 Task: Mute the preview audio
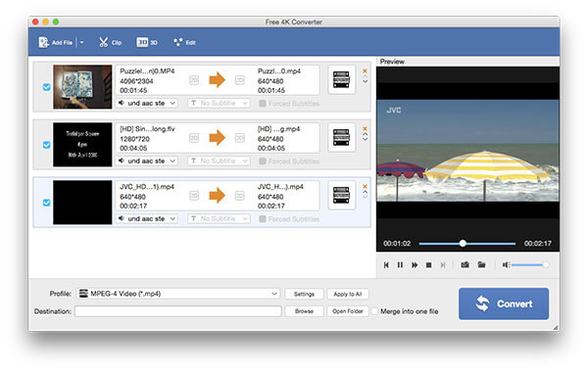pos(506,265)
